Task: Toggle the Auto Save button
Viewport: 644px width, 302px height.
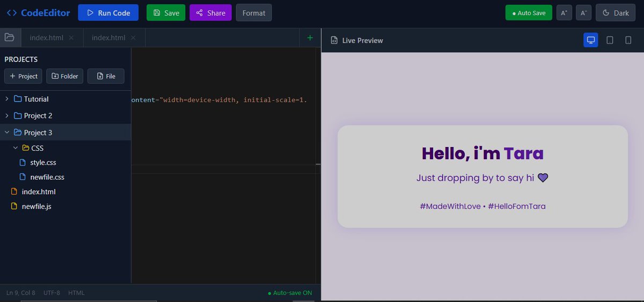Action: tap(529, 13)
